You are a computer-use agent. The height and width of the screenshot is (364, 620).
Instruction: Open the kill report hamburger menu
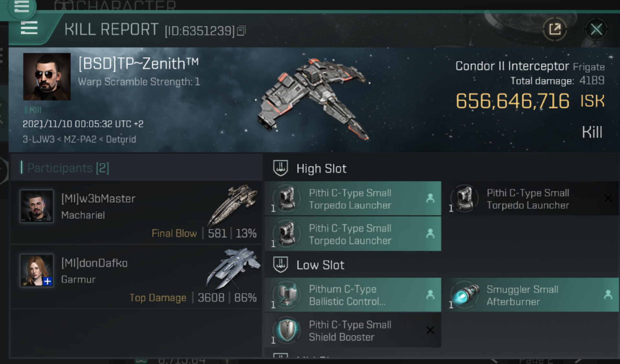(x=29, y=28)
